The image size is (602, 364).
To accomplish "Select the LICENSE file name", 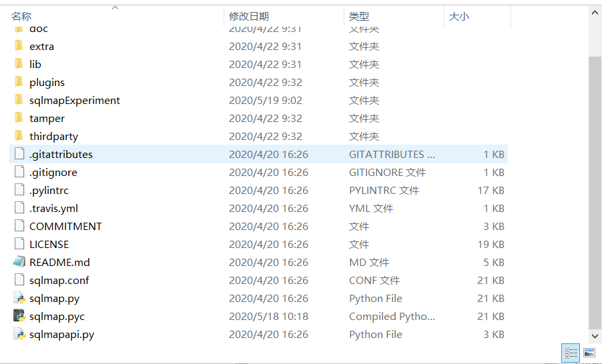I will [49, 244].
